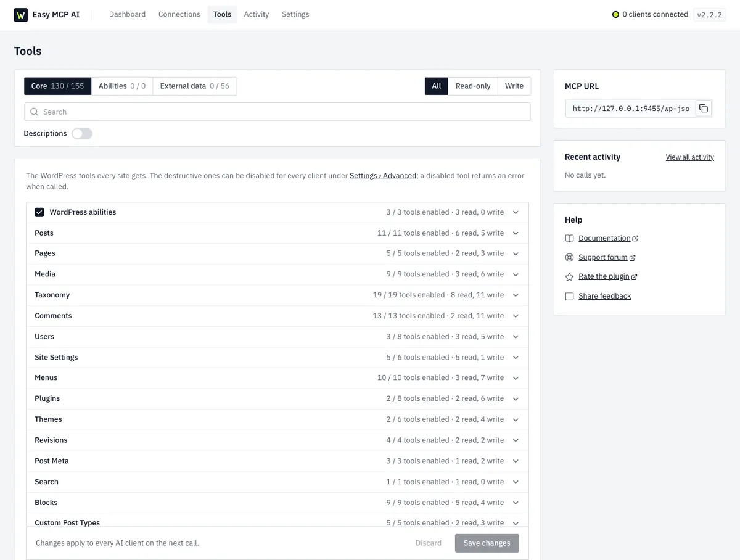Click the MCP URL text field
Viewport: 740px width, 560px height.
[631, 109]
